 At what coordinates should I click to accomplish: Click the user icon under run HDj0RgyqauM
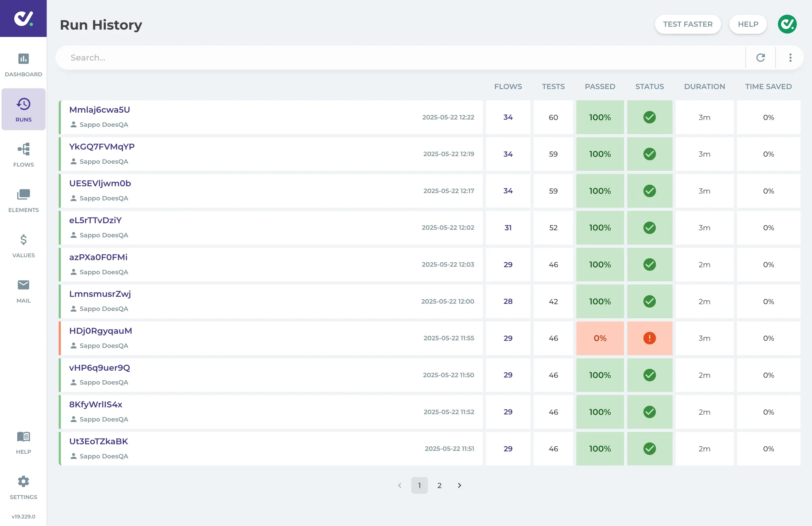click(73, 345)
